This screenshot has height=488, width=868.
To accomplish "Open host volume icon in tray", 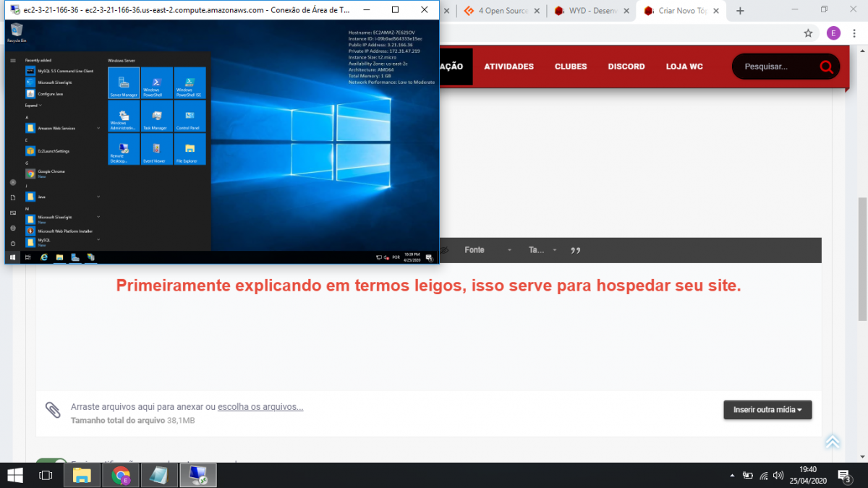I will (778, 475).
